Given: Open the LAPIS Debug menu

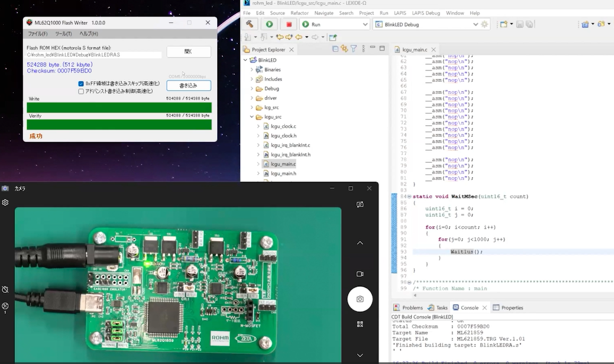Looking at the screenshot, I should [426, 13].
